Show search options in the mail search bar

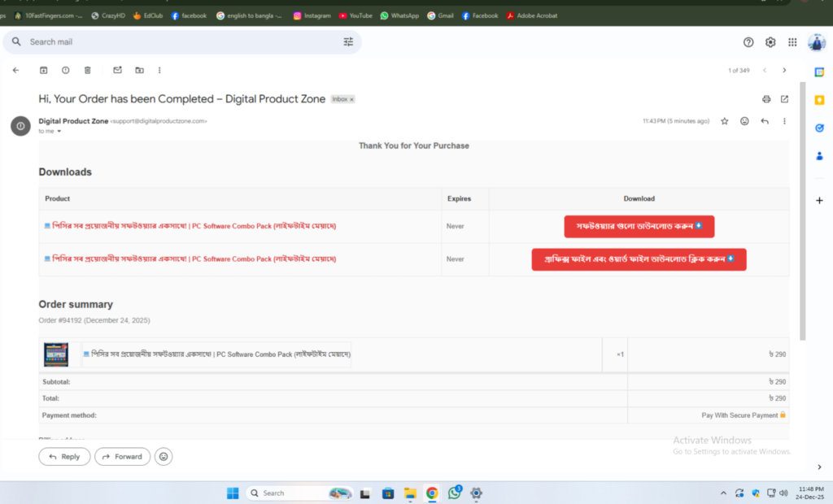click(348, 42)
